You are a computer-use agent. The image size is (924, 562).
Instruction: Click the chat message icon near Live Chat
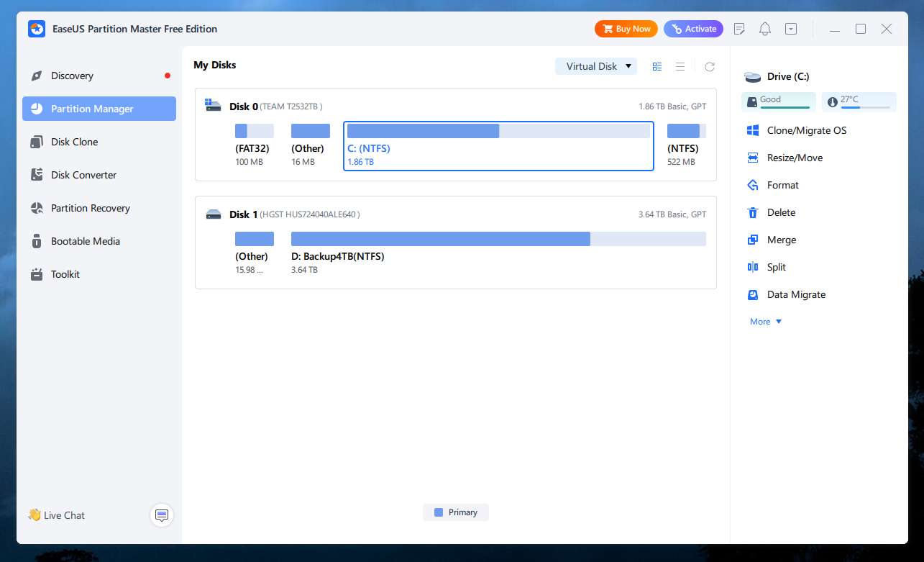point(162,515)
